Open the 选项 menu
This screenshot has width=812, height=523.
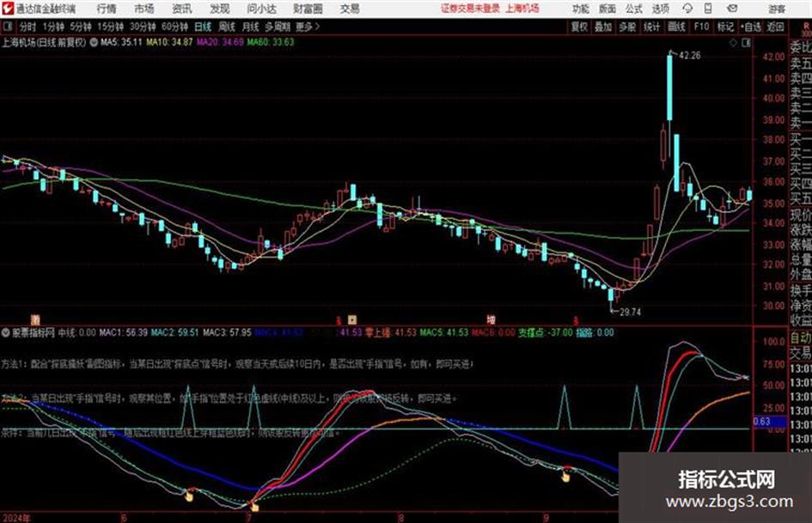pyautogui.click(x=660, y=9)
